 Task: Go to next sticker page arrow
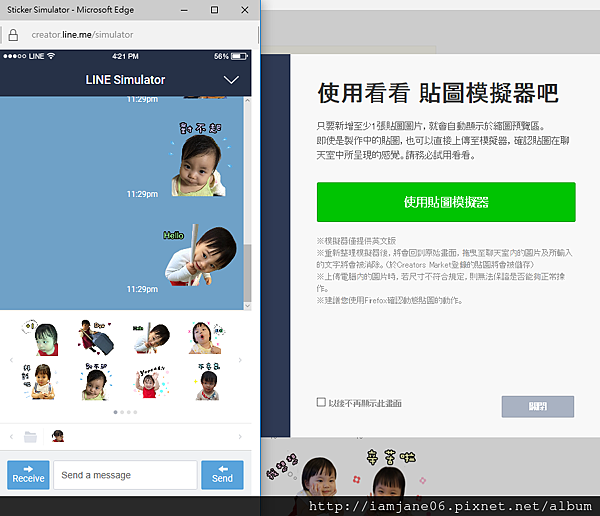tap(240, 360)
